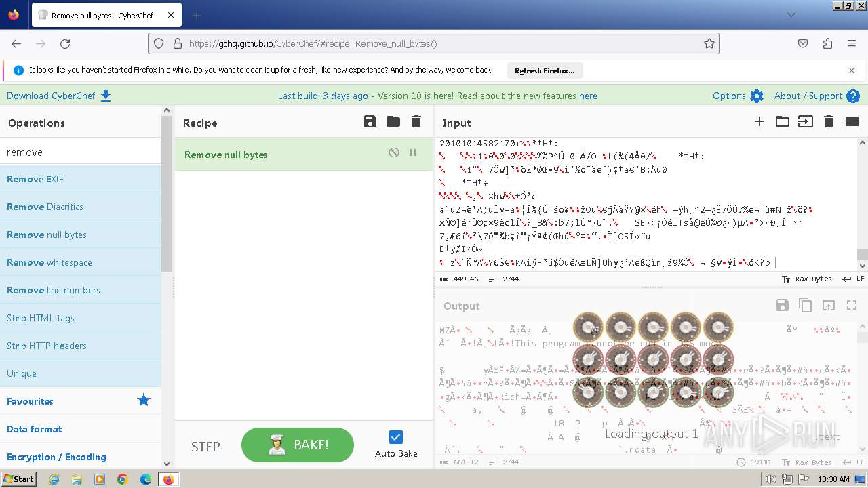Viewport: 868px width, 488px height.
Task: Open Output character encoding Raw Bytes selector
Action: click(x=807, y=462)
